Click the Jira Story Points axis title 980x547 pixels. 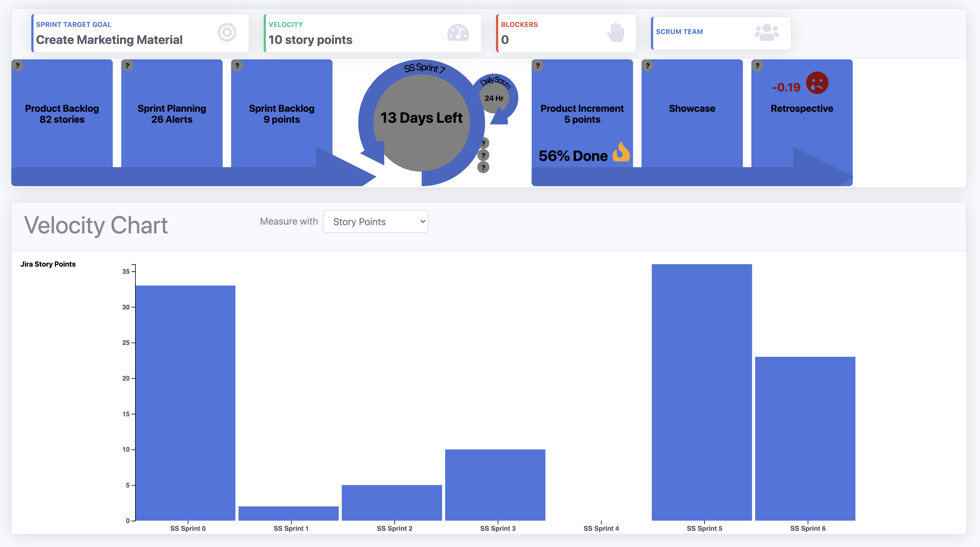pyautogui.click(x=48, y=264)
